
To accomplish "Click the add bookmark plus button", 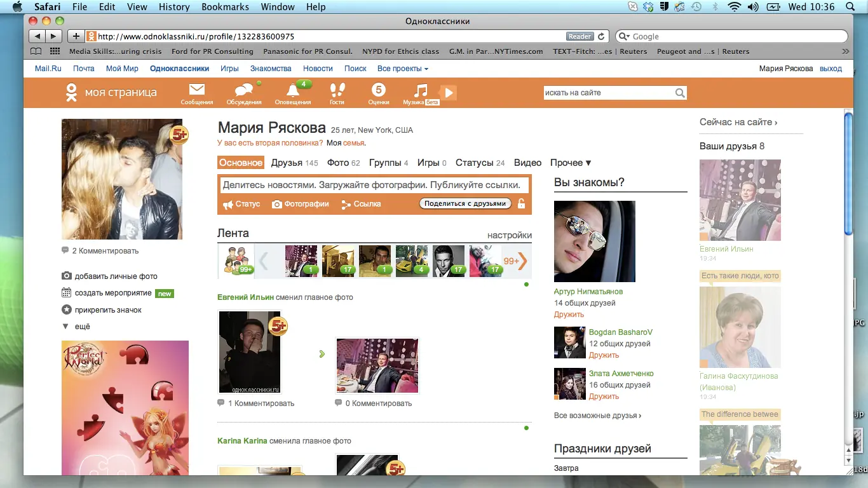I will (x=76, y=36).
